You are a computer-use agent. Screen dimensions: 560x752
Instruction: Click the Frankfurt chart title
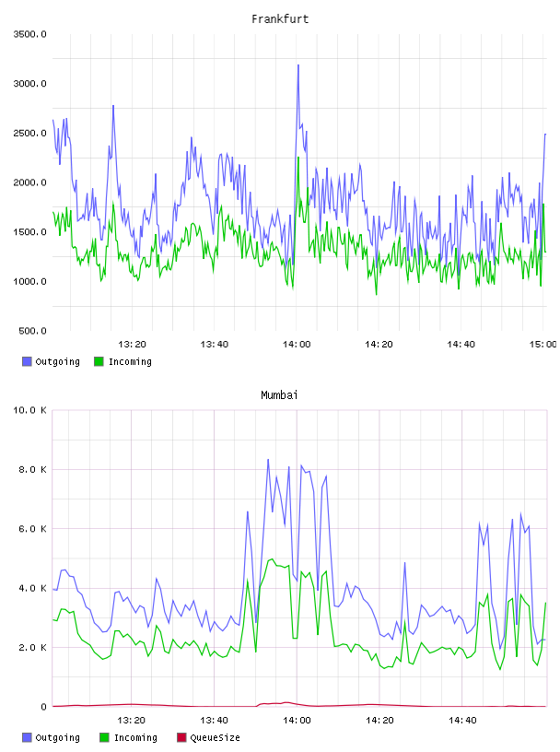[x=280, y=19]
